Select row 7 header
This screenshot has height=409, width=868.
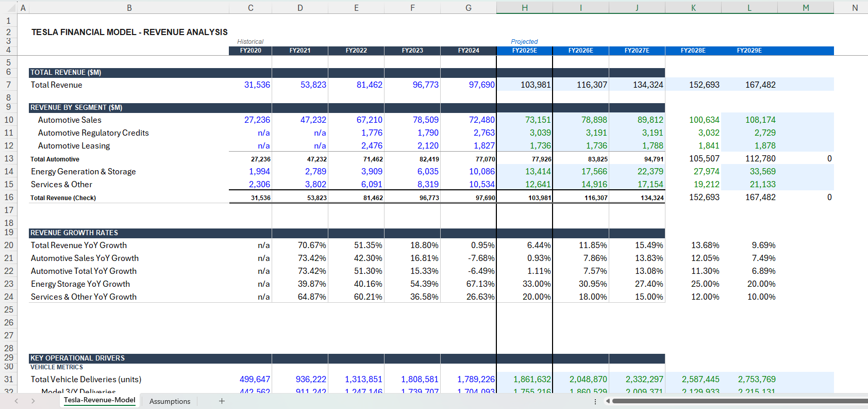point(9,85)
